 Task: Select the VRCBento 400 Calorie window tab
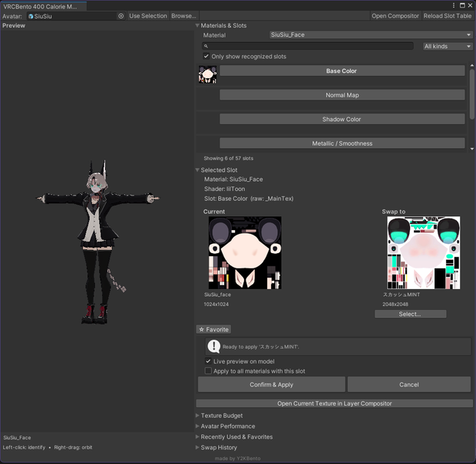point(44,6)
